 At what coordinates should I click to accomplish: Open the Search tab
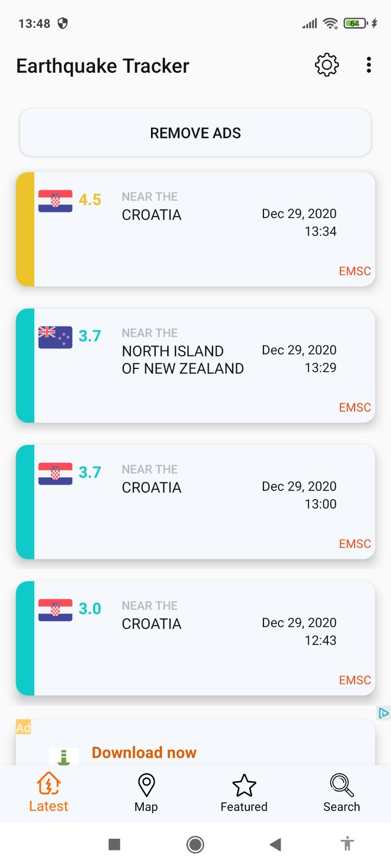[x=342, y=793]
